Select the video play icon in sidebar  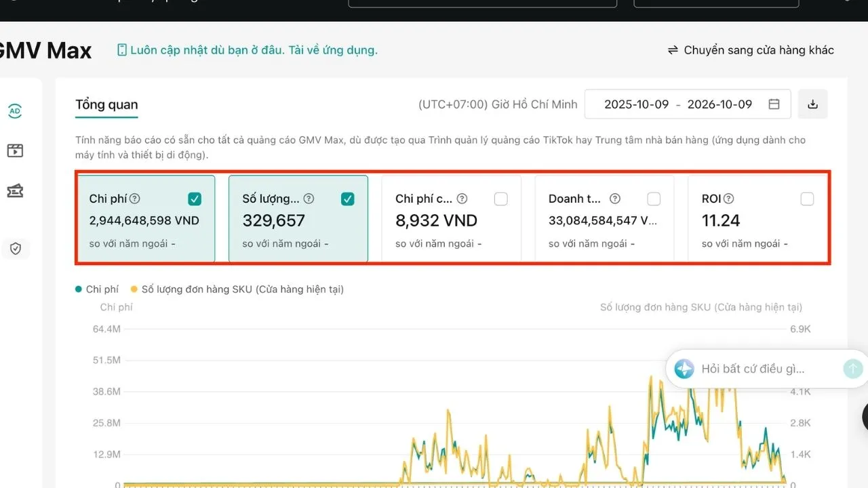pos(15,150)
